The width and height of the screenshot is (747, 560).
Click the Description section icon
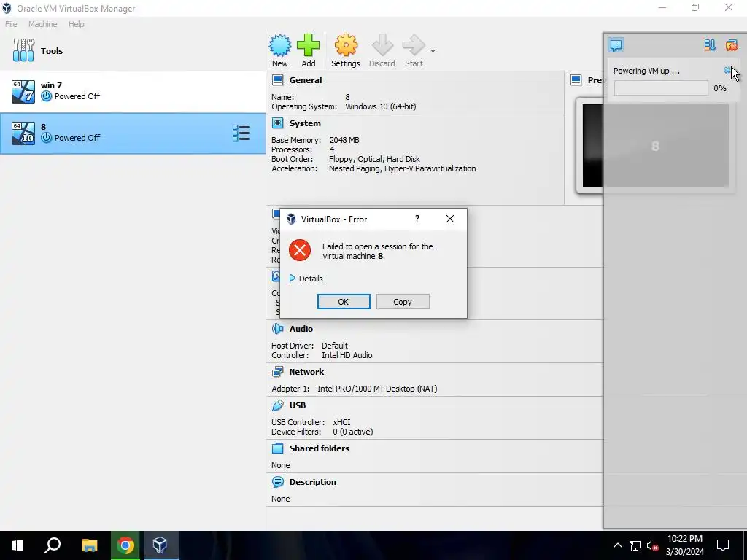point(278,482)
